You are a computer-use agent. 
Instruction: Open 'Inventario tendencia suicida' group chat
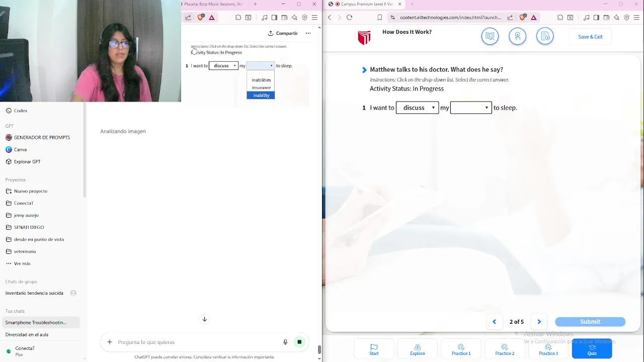point(40,293)
